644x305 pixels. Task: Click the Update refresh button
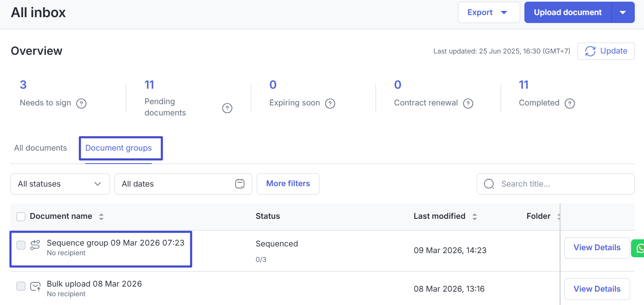[606, 51]
